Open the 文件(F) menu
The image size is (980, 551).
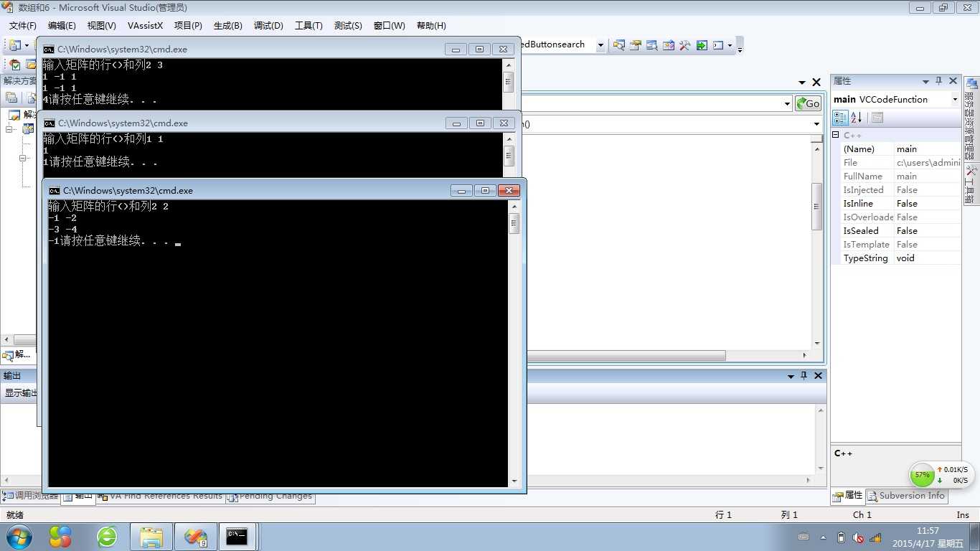22,25
